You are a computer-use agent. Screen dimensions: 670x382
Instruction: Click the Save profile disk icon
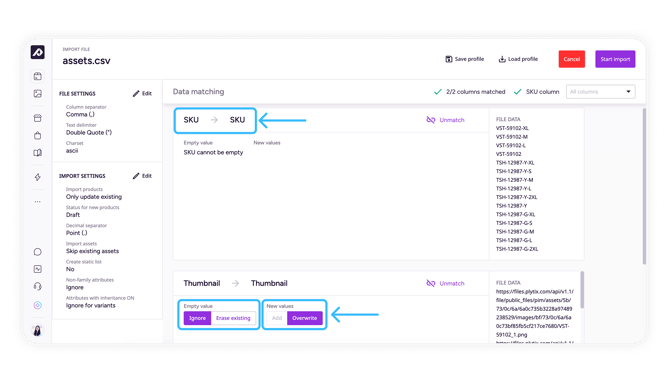[x=449, y=59]
